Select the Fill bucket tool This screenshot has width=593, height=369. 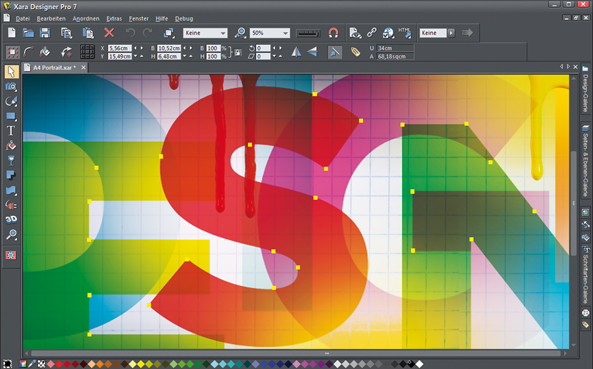[x=11, y=146]
